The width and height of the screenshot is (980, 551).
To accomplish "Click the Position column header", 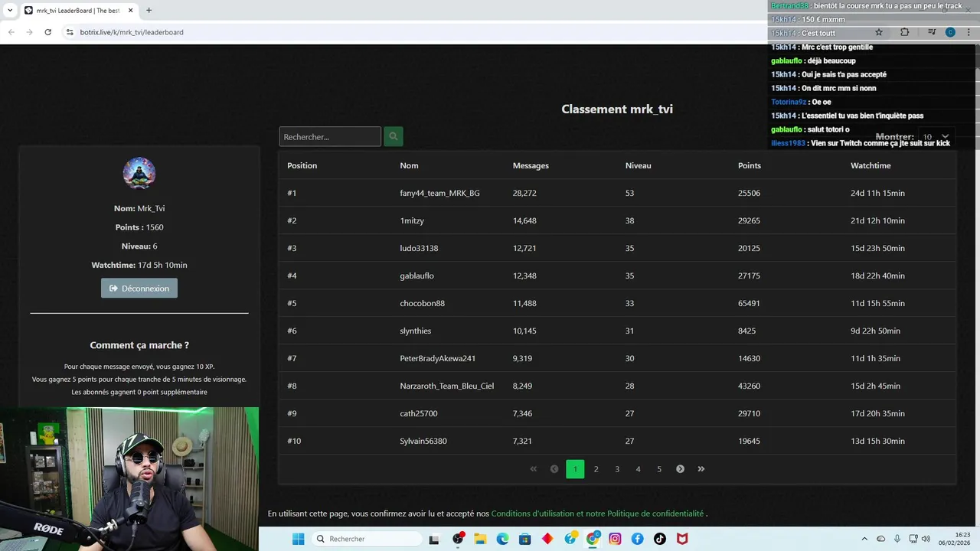I will [x=302, y=165].
